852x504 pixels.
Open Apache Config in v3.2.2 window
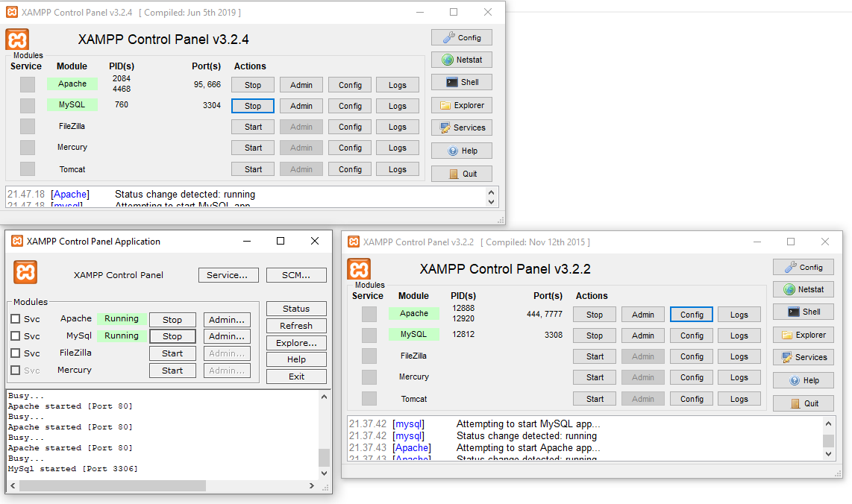pos(692,315)
